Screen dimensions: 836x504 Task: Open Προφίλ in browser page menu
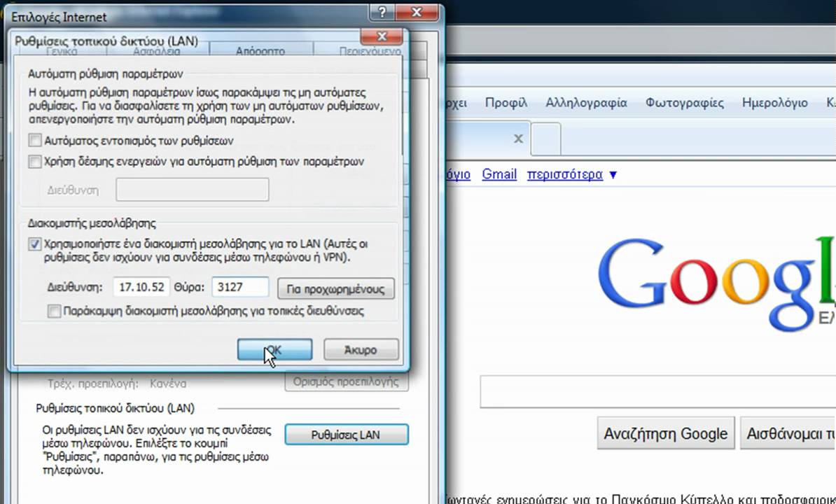coord(506,102)
